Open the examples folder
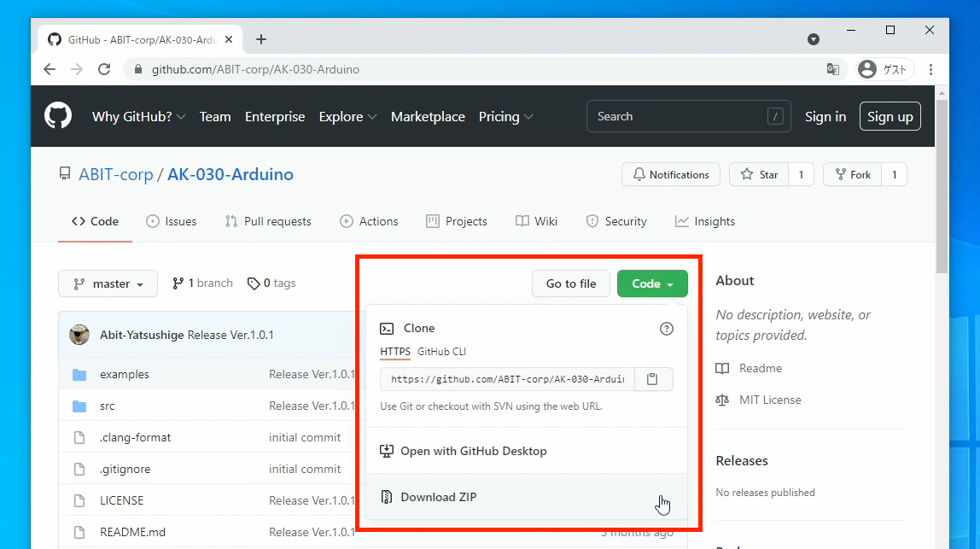The image size is (980, 549). point(125,375)
